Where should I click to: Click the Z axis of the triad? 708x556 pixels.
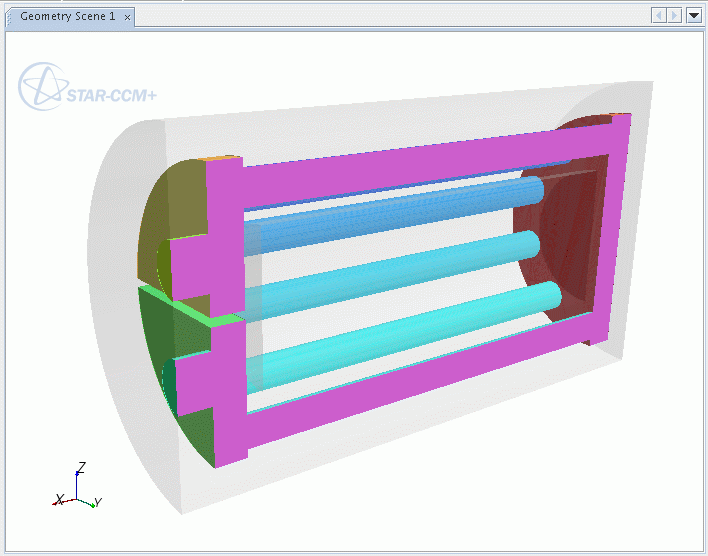coord(81,468)
